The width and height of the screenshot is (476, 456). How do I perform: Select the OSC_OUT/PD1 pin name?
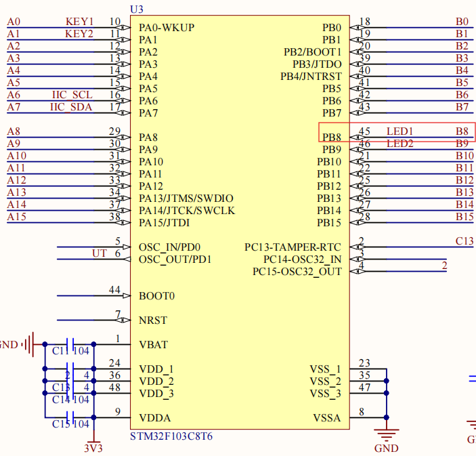(175, 260)
